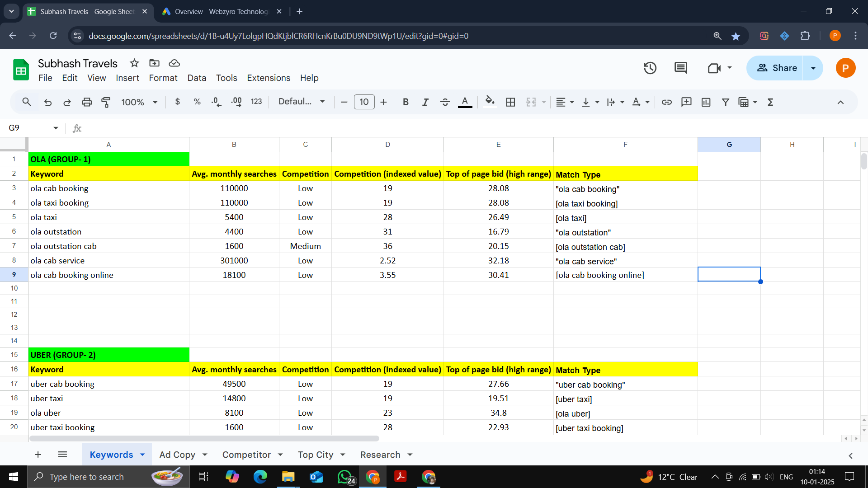
Task: Increase decimal places
Action: point(236,102)
